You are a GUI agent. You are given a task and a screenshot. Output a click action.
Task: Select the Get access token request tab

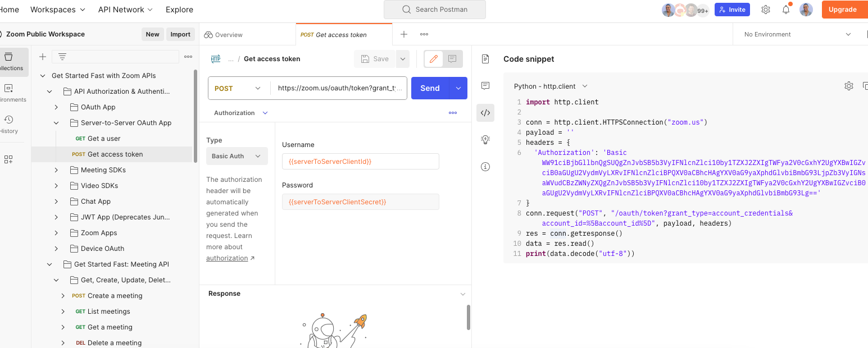pyautogui.click(x=344, y=35)
